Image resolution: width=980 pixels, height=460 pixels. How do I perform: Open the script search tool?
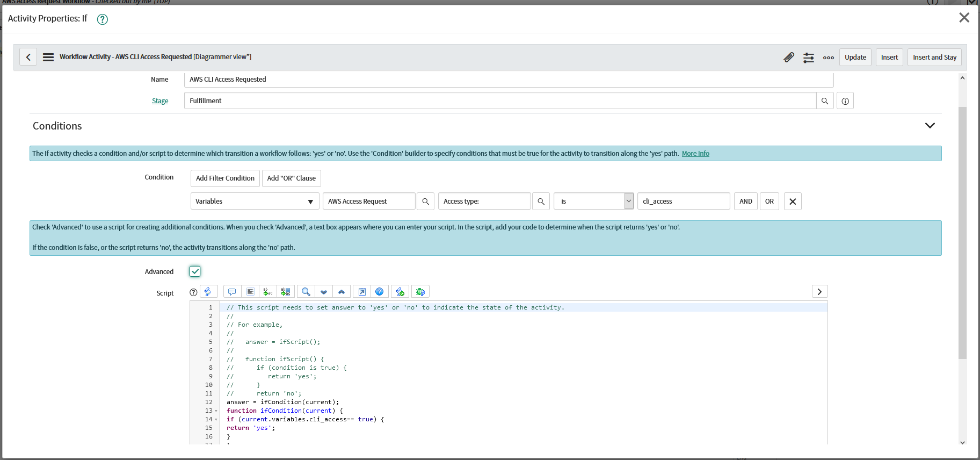(306, 292)
